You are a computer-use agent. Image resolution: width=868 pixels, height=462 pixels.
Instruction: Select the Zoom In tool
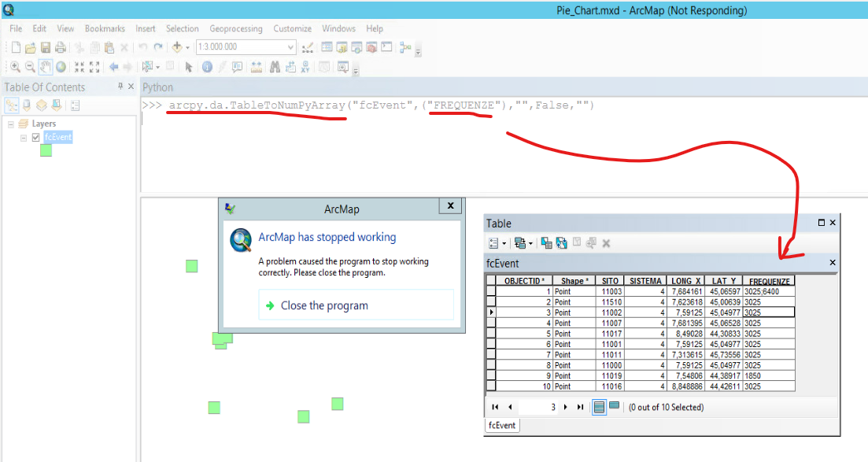(x=16, y=67)
